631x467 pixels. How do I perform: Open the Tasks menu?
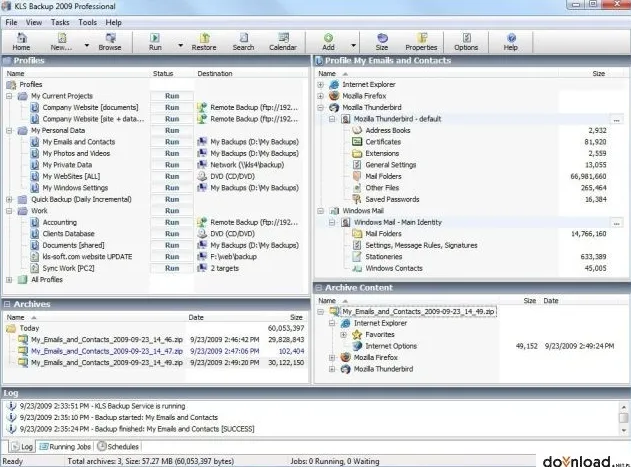(x=60, y=23)
